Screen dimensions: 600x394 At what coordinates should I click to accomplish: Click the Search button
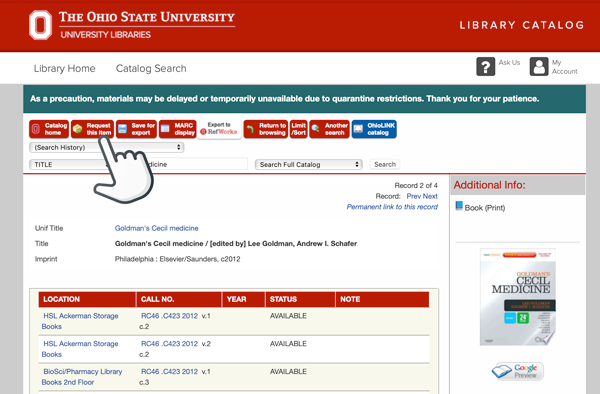pyautogui.click(x=385, y=164)
